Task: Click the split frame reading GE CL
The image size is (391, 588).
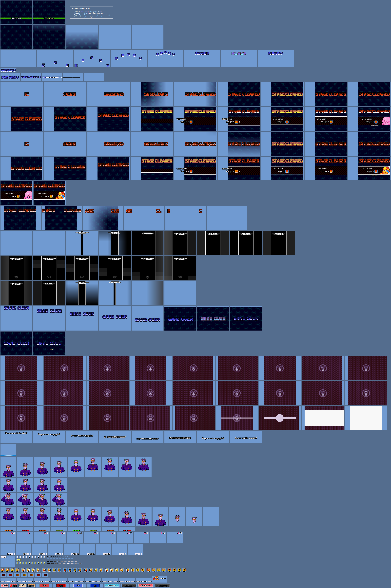Action: click(144, 218)
